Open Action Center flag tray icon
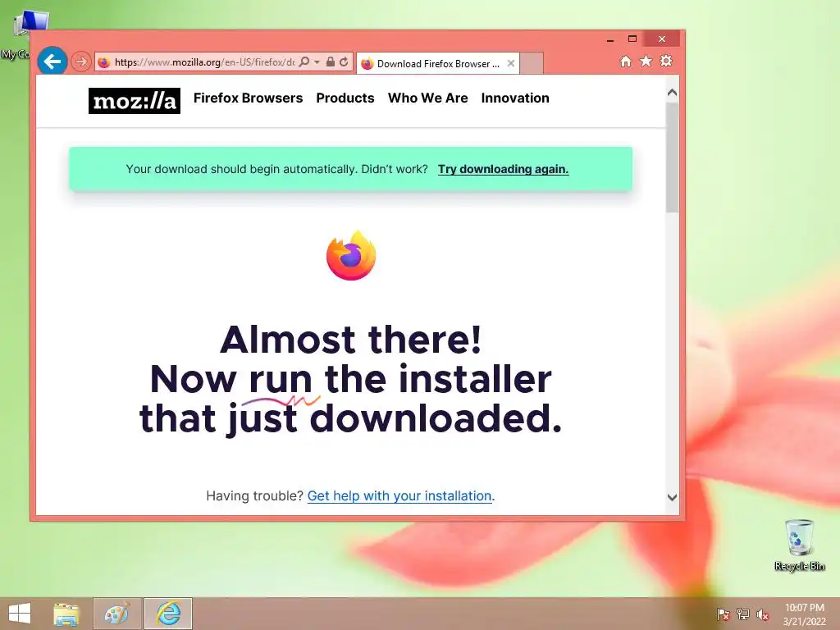 click(724, 614)
